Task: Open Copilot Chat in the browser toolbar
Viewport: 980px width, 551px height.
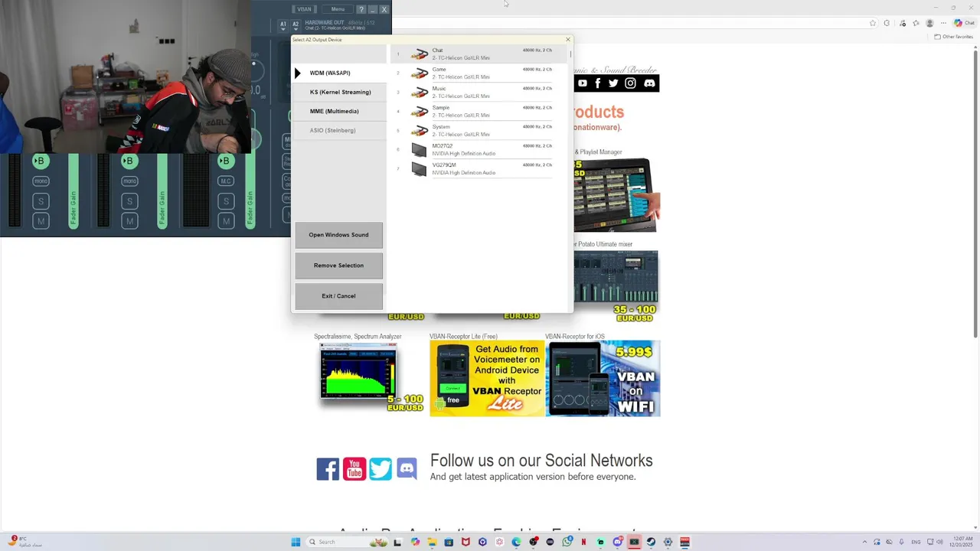Action: click(964, 23)
